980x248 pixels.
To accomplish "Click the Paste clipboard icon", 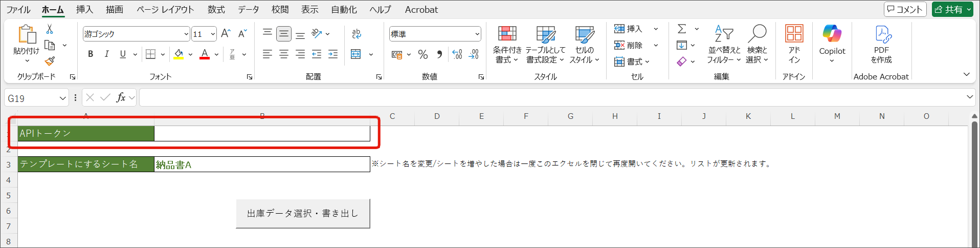I will click(27, 34).
